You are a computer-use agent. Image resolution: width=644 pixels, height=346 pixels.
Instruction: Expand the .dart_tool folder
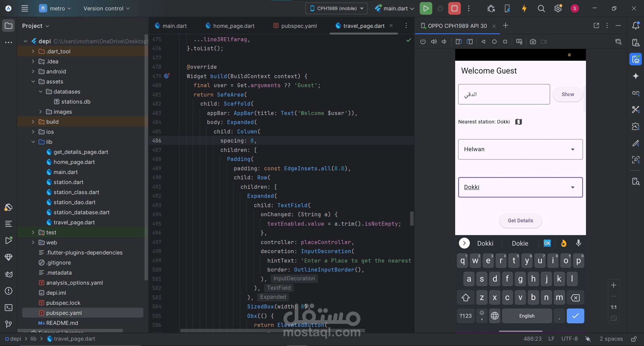click(x=33, y=51)
